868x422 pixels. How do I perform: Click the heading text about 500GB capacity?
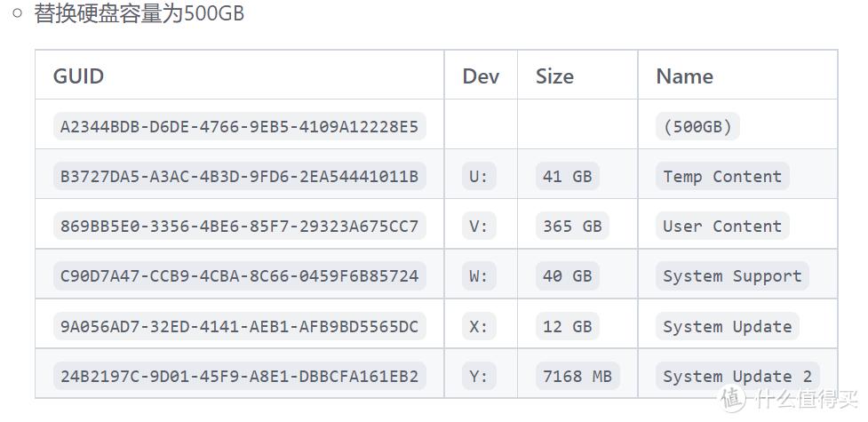(139, 14)
